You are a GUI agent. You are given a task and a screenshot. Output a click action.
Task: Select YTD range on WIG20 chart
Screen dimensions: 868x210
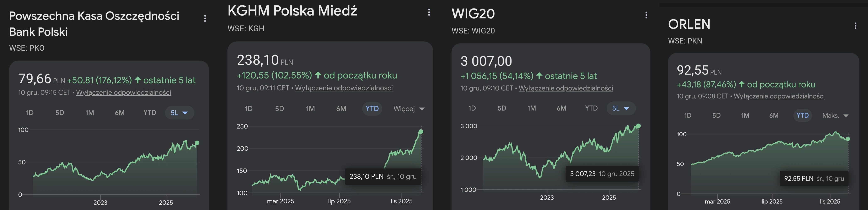(x=591, y=109)
